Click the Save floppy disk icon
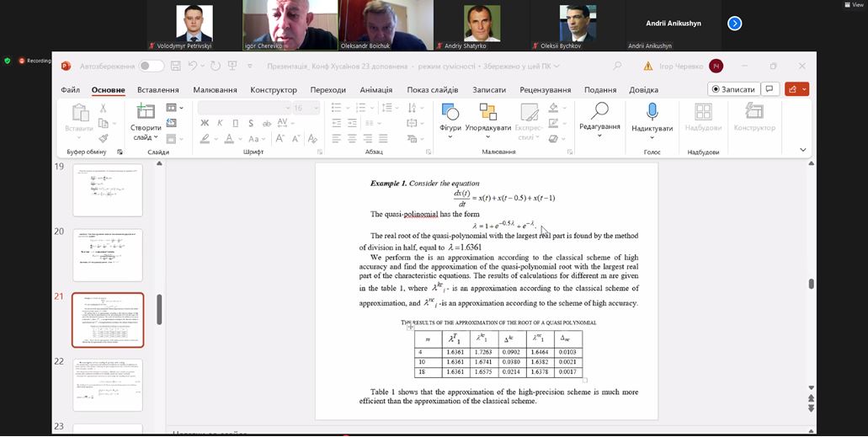The height and width of the screenshot is (437, 868). point(176,66)
